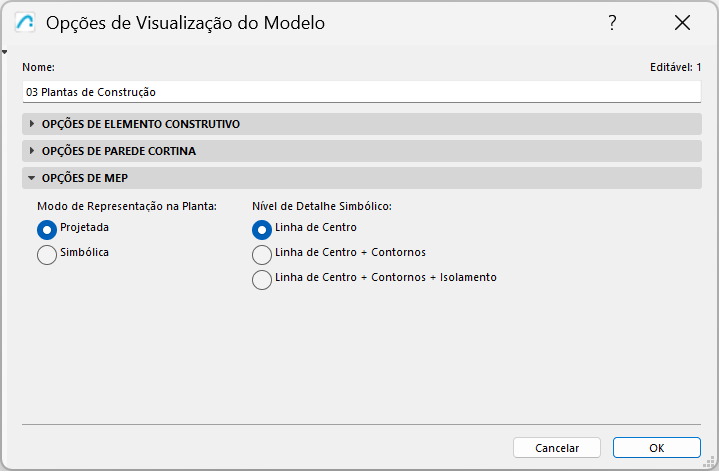
Task: Click the Nome text field
Action: pyautogui.click(x=361, y=91)
